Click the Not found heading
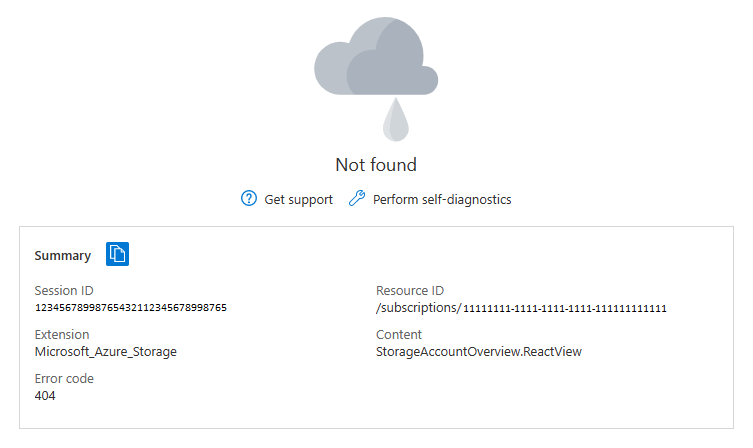 (x=376, y=165)
